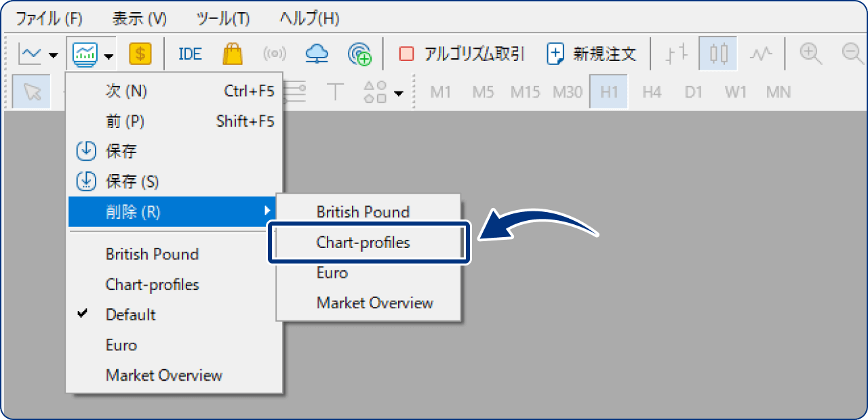The image size is (868, 420).
Task: Open 表示 (V) menu
Action: tap(140, 18)
